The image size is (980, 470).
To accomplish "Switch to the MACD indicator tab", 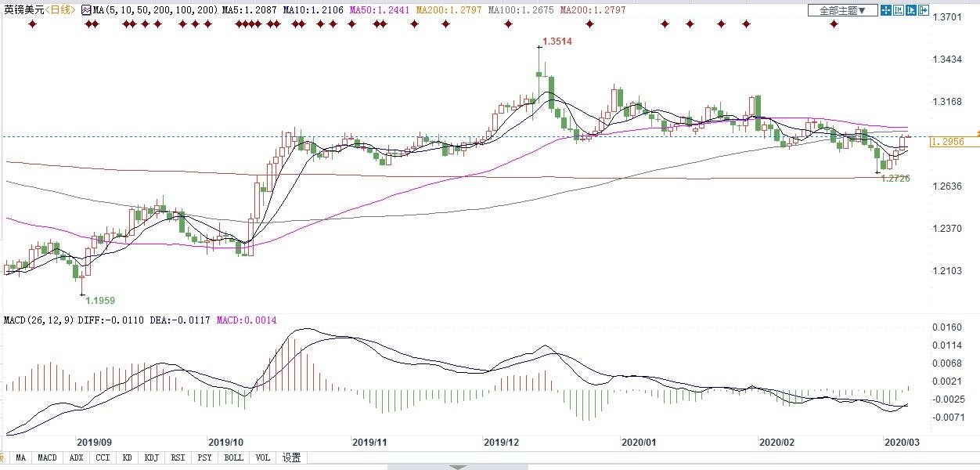I will coord(47,457).
